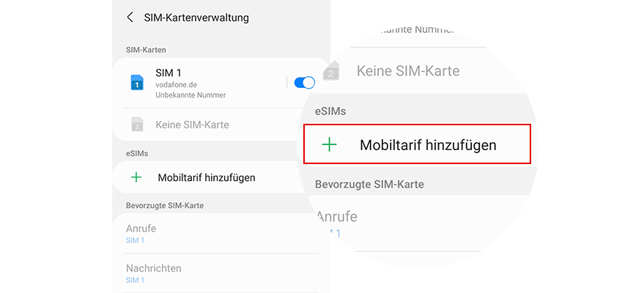644x293 pixels.
Task: Click the green plus icon in the settings list
Action: point(136,177)
